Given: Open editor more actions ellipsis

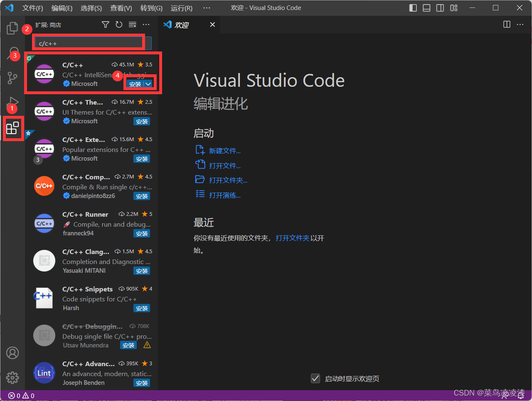Looking at the screenshot, I should point(520,24).
